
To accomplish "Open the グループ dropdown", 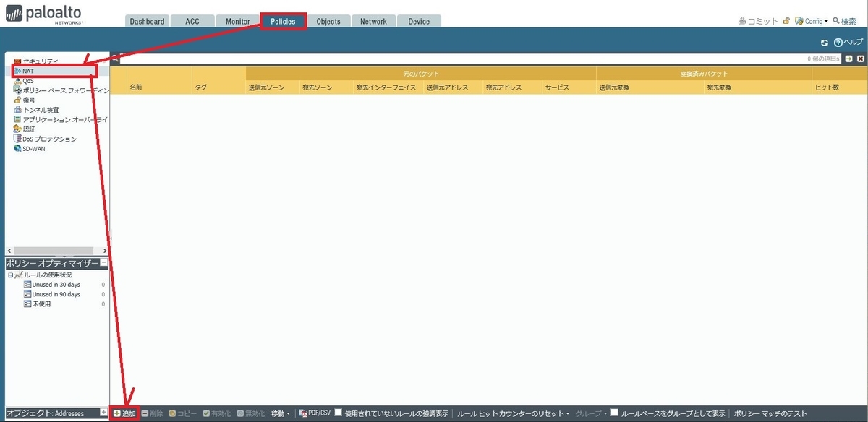I will coord(591,413).
